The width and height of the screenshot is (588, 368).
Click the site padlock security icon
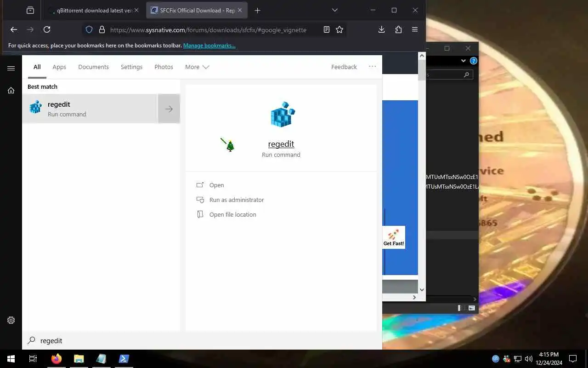pos(102,29)
